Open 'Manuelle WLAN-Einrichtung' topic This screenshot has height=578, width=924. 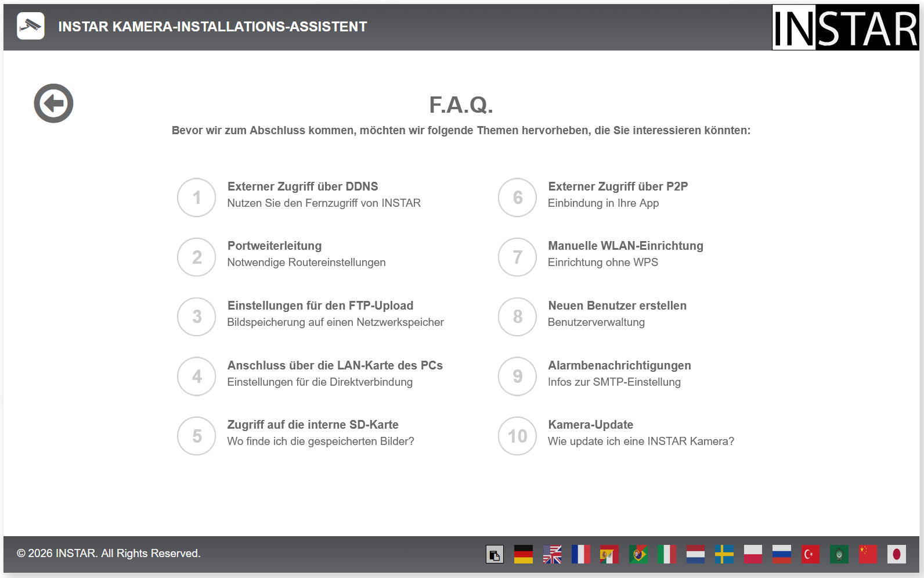(626, 246)
